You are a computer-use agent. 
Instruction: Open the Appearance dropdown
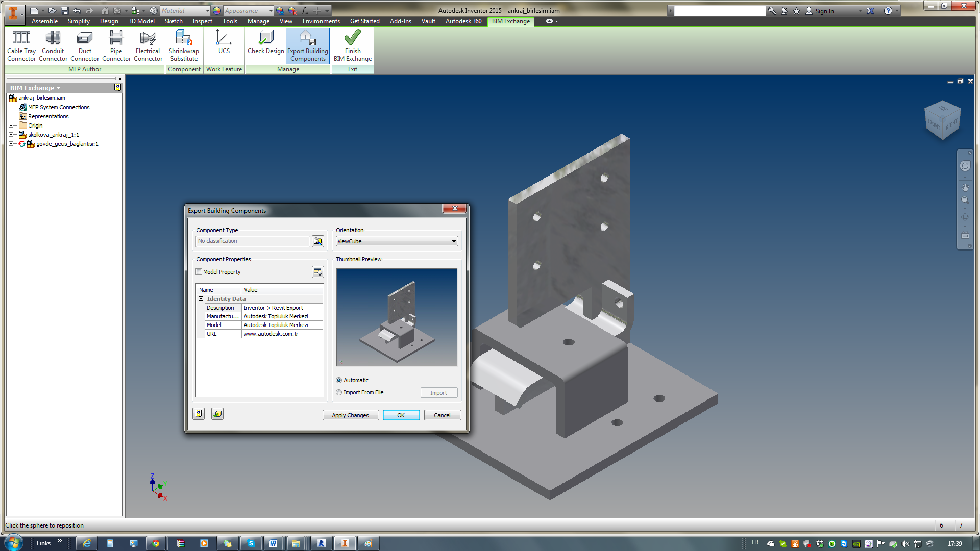249,11
